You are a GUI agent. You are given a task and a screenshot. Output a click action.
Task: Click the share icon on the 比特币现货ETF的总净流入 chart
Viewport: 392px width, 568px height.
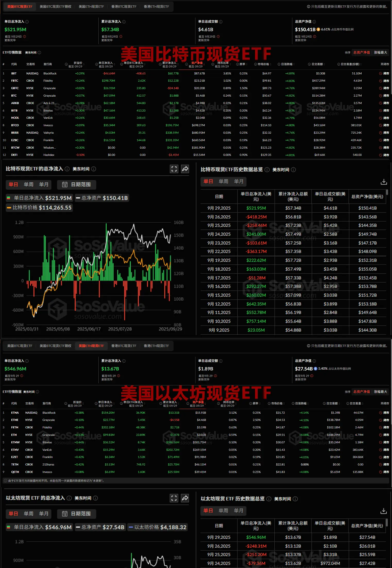[x=185, y=169]
